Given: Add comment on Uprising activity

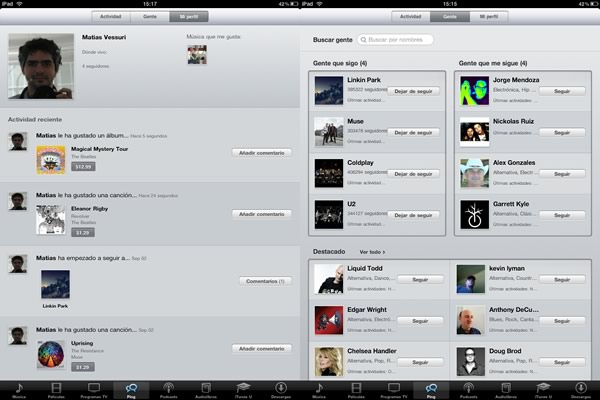Looking at the screenshot, I should click(262, 349).
